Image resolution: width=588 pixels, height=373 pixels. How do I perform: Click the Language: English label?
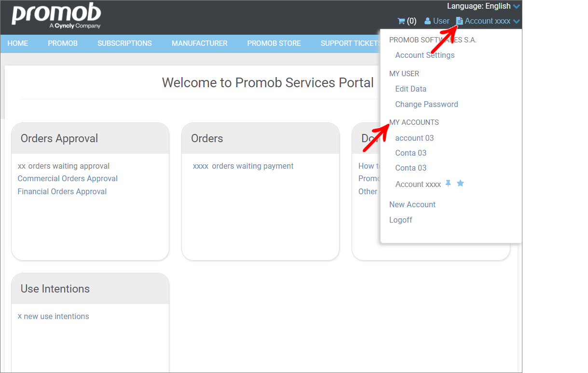479,6
